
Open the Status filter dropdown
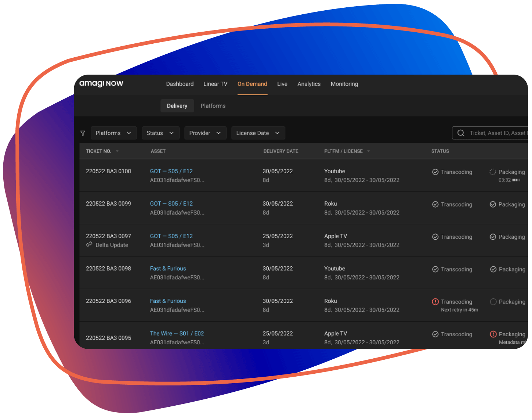click(160, 133)
